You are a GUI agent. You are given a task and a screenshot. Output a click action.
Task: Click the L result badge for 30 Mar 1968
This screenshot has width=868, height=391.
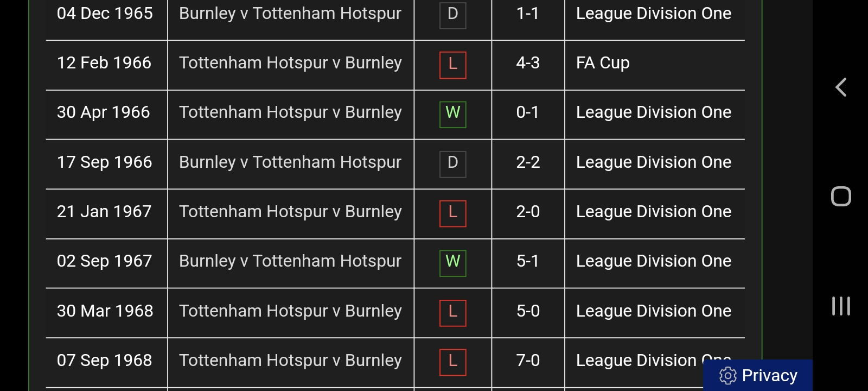(x=452, y=312)
